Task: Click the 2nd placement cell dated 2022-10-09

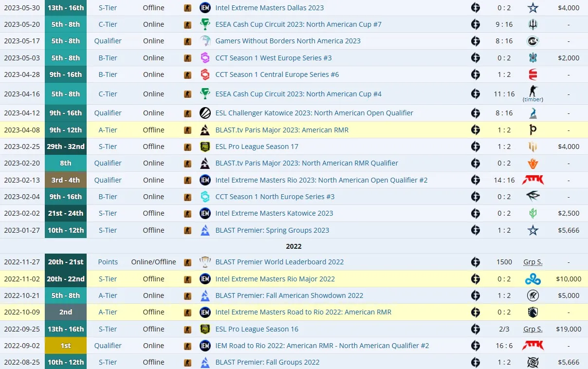Action: click(x=66, y=312)
